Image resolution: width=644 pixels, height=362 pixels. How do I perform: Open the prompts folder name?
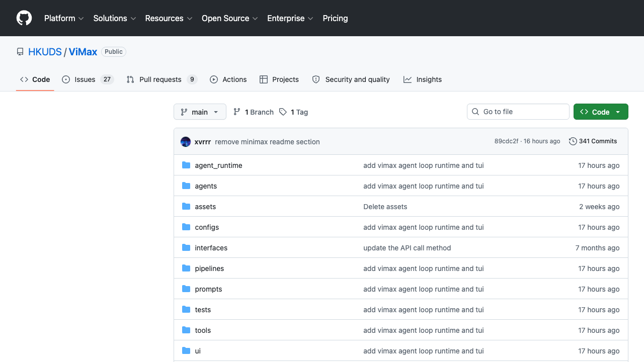pyautogui.click(x=208, y=289)
